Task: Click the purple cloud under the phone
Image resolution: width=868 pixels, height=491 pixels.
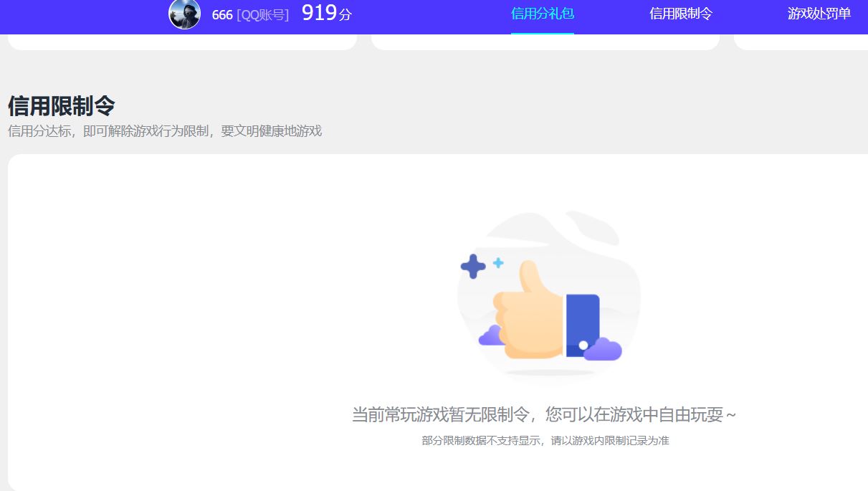Action: [x=604, y=349]
